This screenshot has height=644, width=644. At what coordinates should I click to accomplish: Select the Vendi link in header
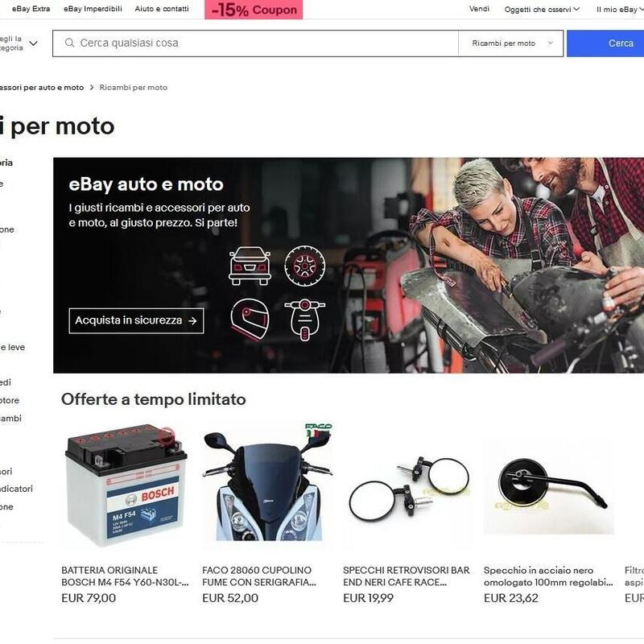click(479, 9)
